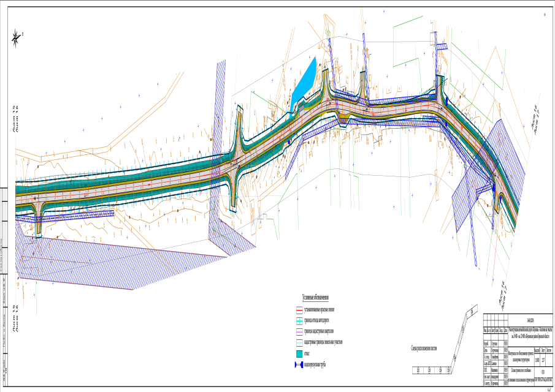Click the red line legend symbol
The height and width of the screenshot is (392, 555).
pyautogui.click(x=300, y=310)
